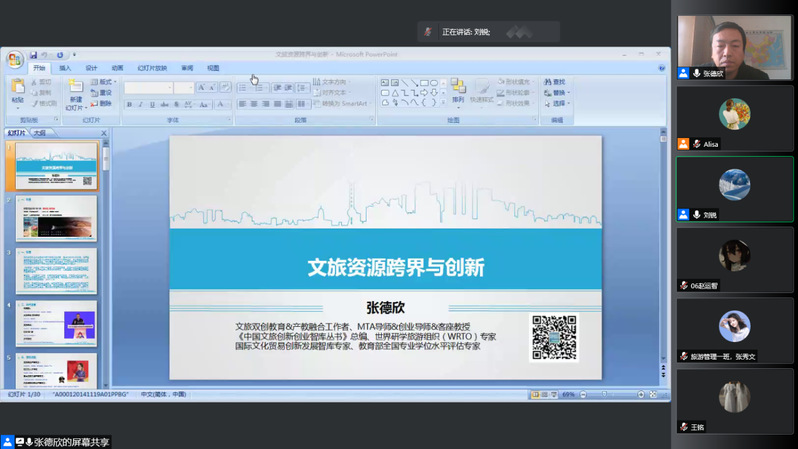Toggle Italic formatting in font group
Image resolution: width=798 pixels, height=449 pixels.
pyautogui.click(x=140, y=104)
